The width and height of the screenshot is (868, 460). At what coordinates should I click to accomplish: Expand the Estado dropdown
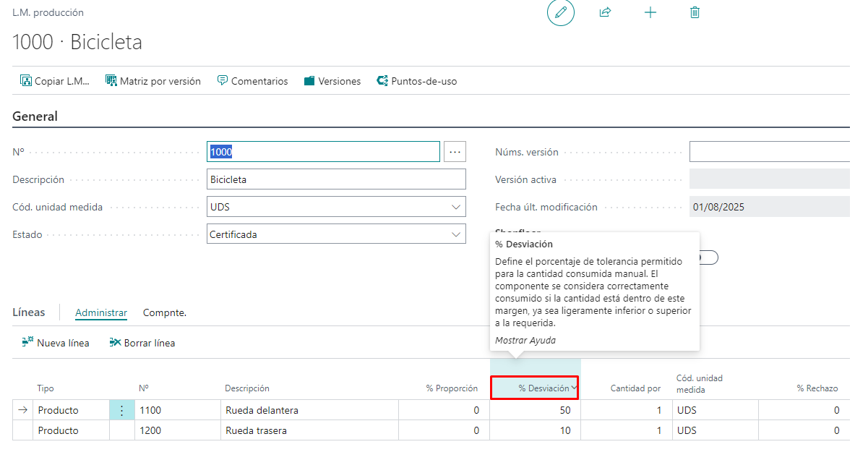point(456,234)
